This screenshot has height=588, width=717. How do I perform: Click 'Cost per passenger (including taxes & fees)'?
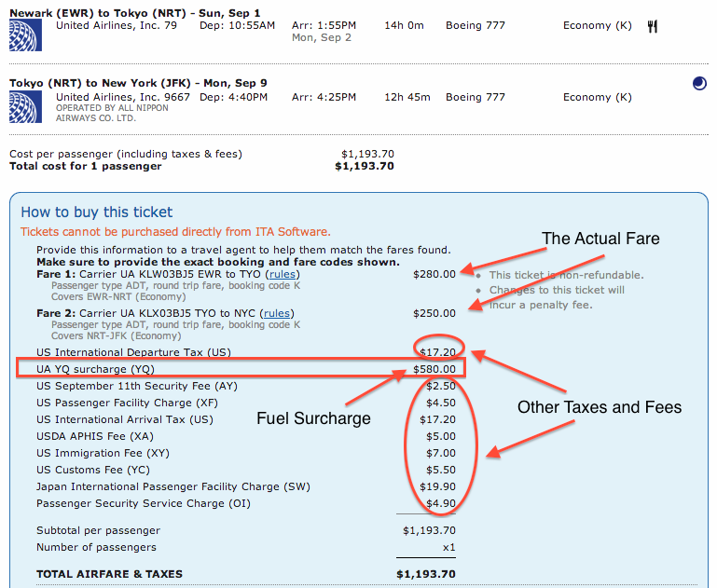tap(126, 154)
